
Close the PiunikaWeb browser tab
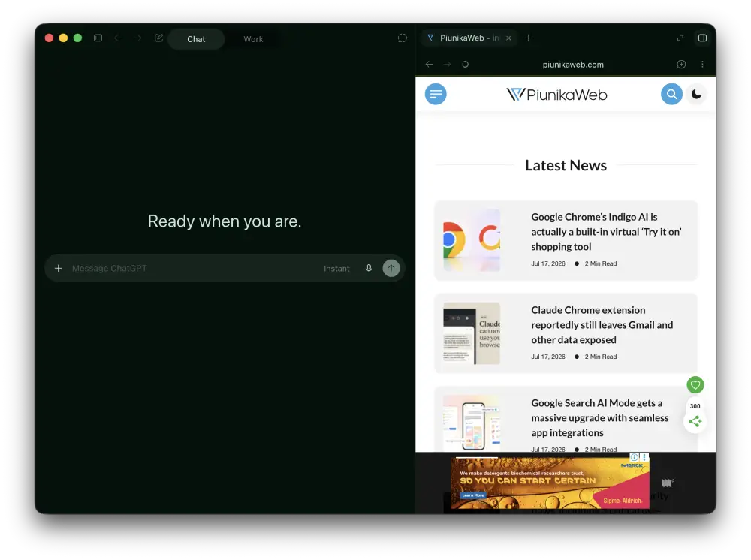508,38
